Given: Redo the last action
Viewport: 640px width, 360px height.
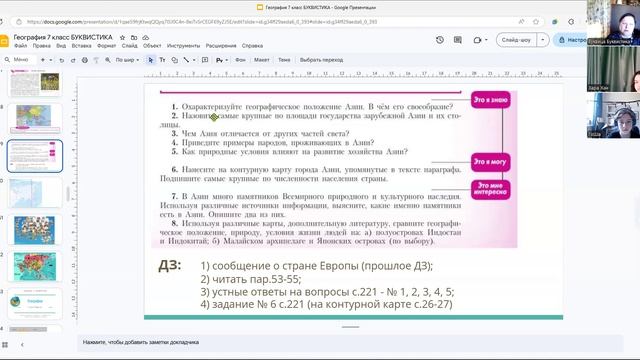Looking at the screenshot, I should coord(73,60).
